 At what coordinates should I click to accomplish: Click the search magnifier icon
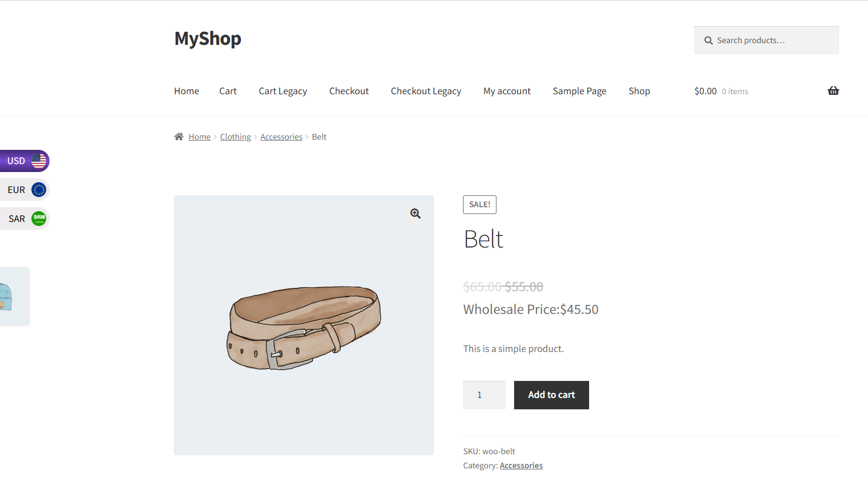[x=708, y=40]
